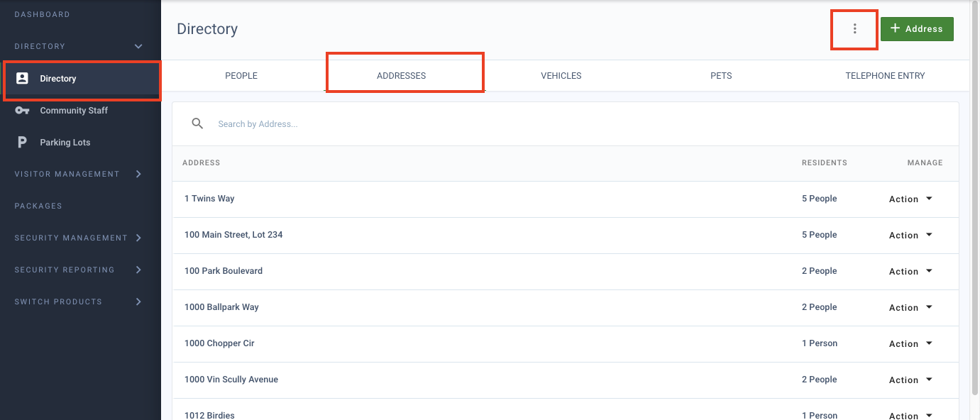Click the search magnifier icon

(197, 123)
